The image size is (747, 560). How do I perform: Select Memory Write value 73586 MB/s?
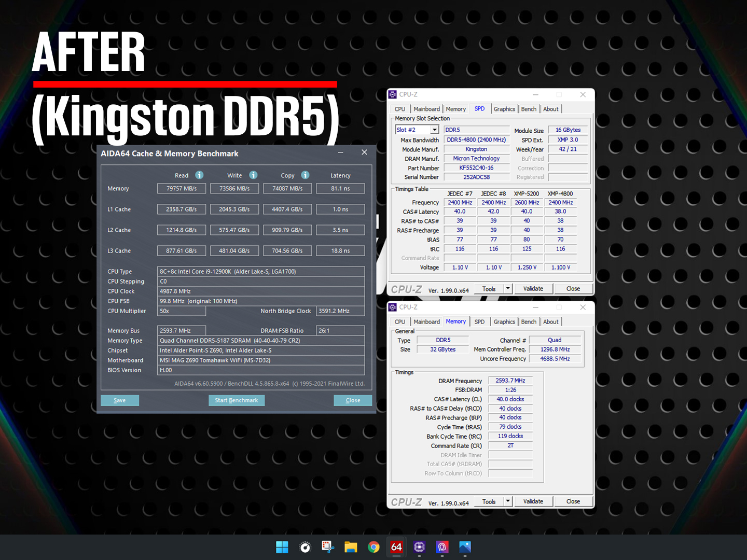(x=234, y=188)
